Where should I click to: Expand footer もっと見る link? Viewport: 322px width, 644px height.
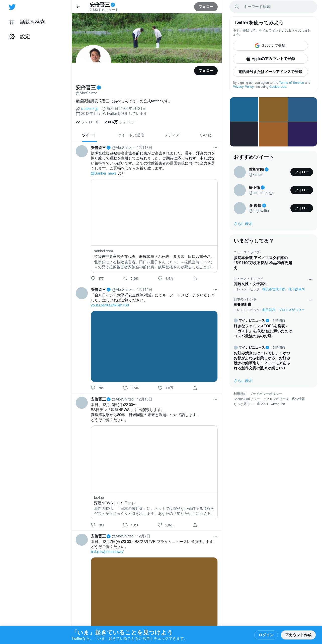tap(243, 404)
